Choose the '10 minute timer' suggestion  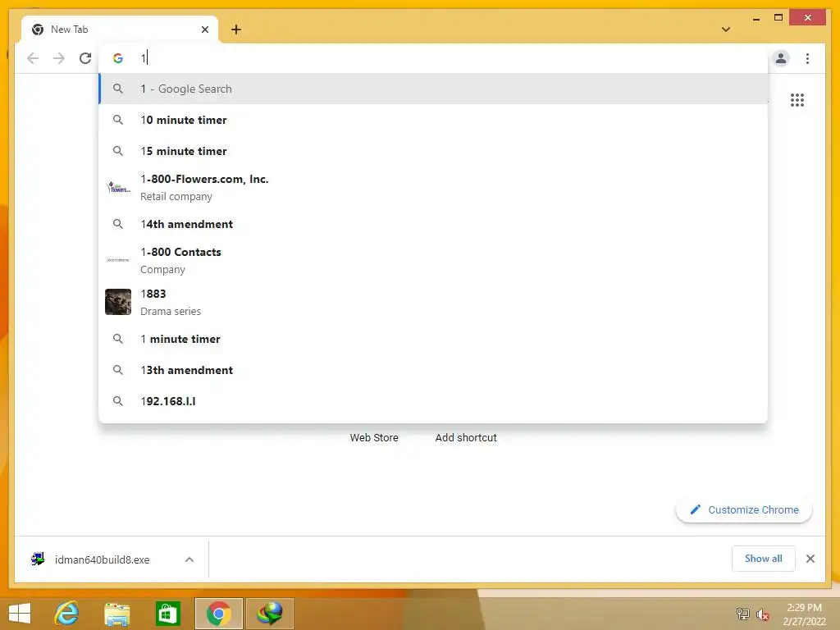[433, 120]
